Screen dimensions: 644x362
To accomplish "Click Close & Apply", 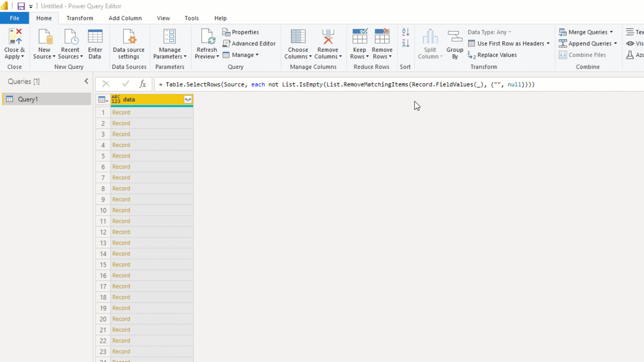I will pyautogui.click(x=14, y=43).
